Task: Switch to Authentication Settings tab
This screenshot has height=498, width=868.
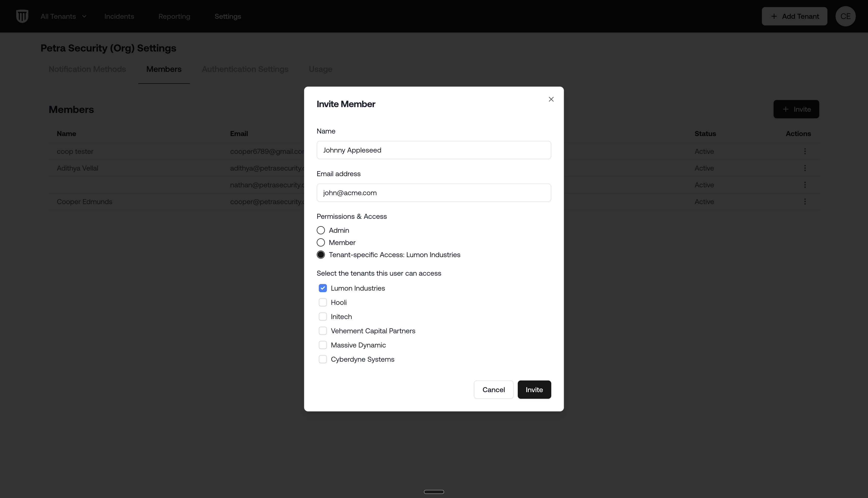Action: pyautogui.click(x=245, y=69)
